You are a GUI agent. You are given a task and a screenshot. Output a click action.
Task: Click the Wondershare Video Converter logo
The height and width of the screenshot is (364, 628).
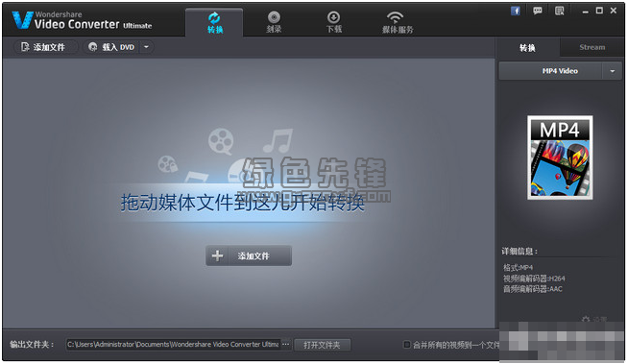(x=83, y=20)
